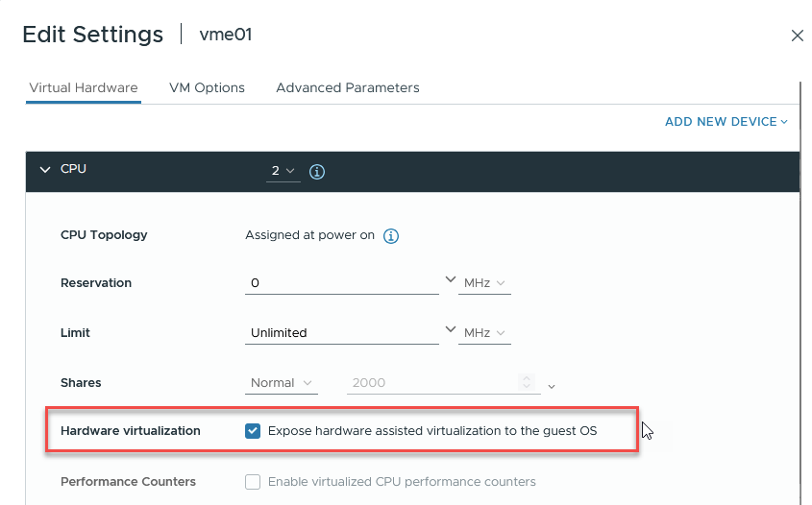Image resolution: width=812 pixels, height=505 pixels.
Task: Select the Virtual Hardware tab
Action: tap(84, 87)
